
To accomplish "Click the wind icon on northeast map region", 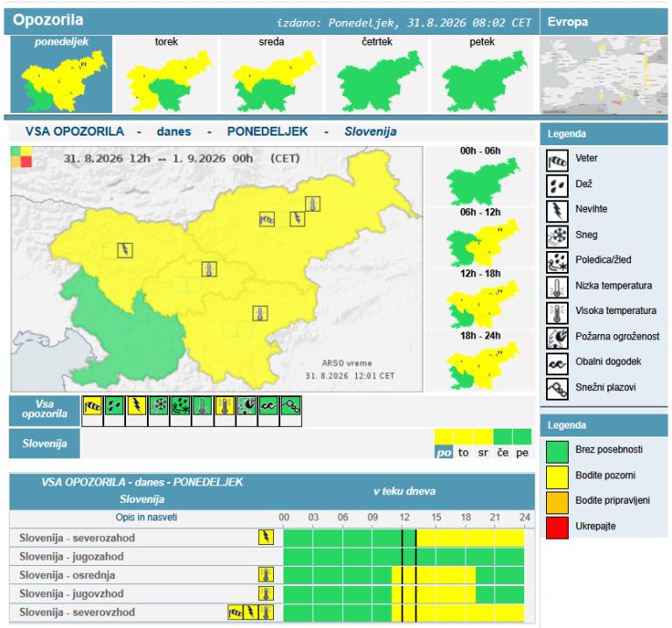I will [x=267, y=220].
